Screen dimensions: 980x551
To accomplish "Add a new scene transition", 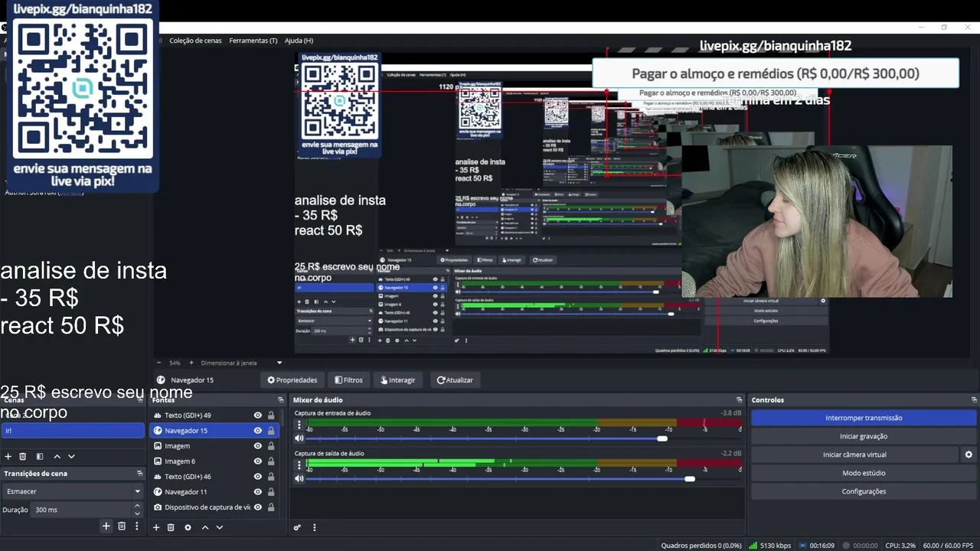I will coord(106,526).
